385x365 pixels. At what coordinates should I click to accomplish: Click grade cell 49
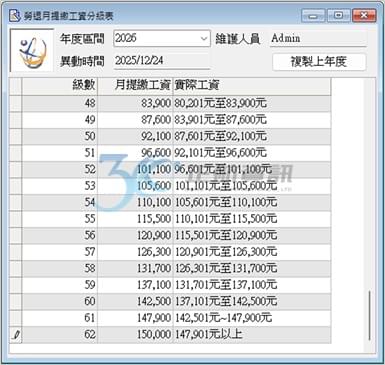(x=60, y=120)
